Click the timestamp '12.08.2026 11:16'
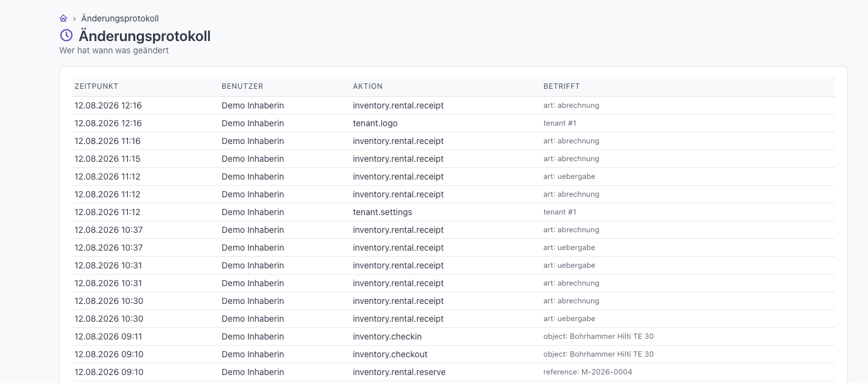868x383 pixels. point(108,141)
